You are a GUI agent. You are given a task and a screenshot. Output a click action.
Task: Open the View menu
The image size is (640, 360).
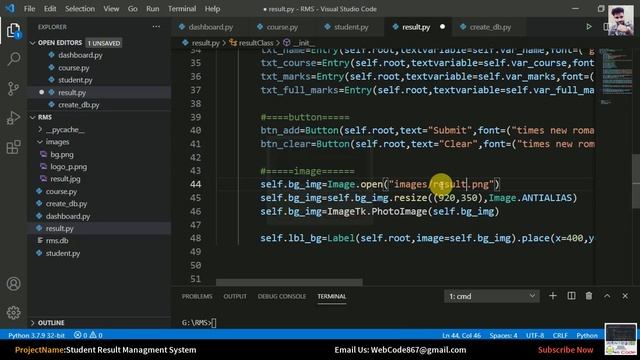pyautogui.click(x=111, y=9)
